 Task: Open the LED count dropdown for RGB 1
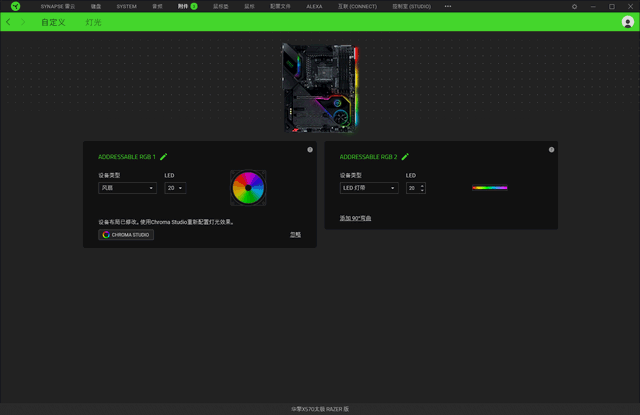(175, 188)
